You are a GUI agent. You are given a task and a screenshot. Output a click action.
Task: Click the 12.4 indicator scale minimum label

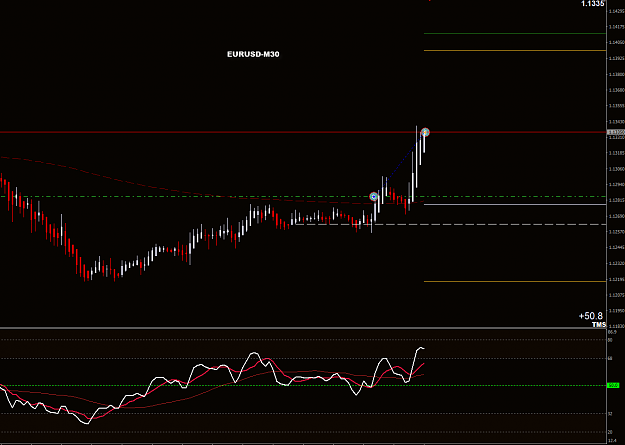(611, 441)
